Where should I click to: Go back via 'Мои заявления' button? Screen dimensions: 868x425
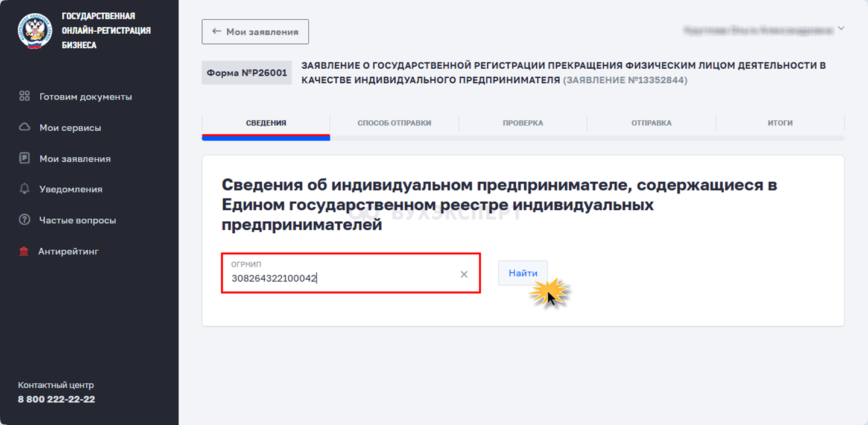coord(255,32)
